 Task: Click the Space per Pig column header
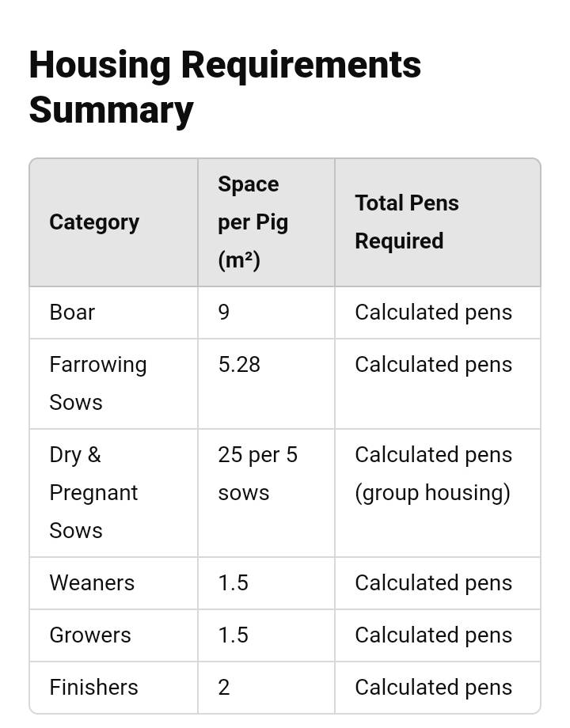[253, 222]
